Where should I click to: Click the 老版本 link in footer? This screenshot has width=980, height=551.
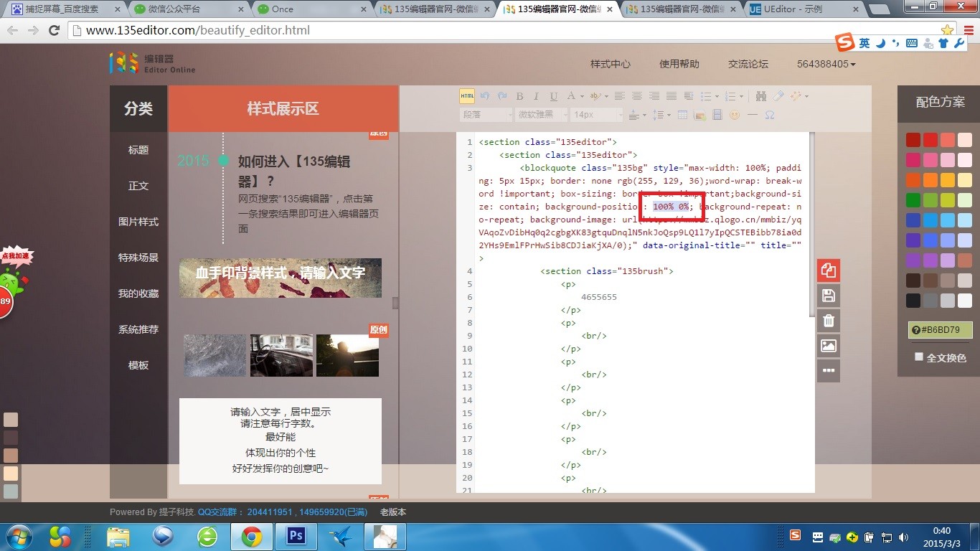tap(393, 512)
